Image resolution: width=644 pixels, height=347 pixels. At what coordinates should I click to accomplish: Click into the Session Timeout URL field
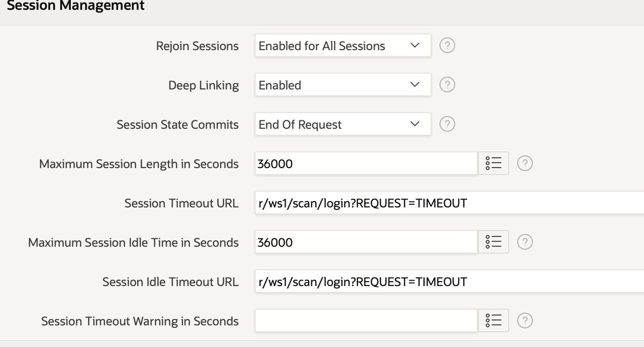449,203
